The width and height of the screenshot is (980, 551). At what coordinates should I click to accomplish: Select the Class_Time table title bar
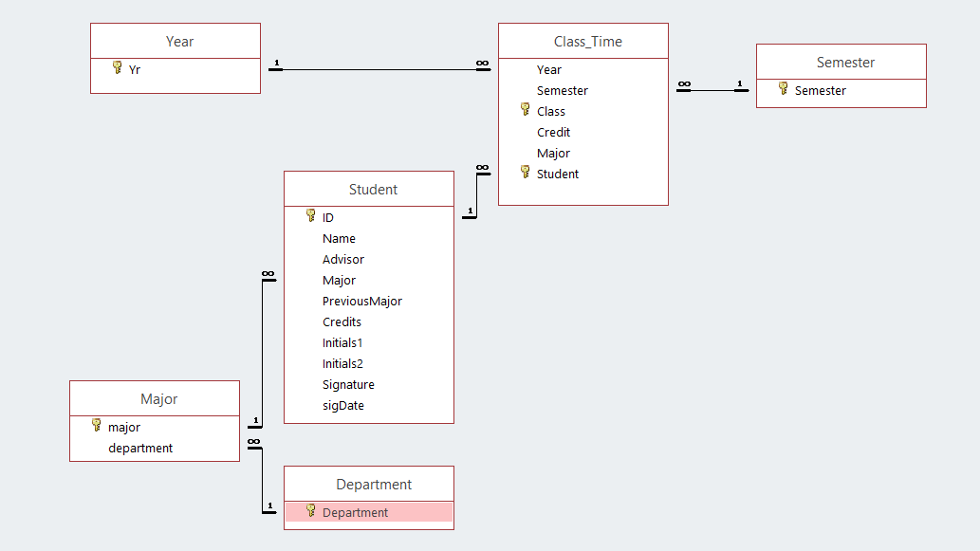point(583,42)
